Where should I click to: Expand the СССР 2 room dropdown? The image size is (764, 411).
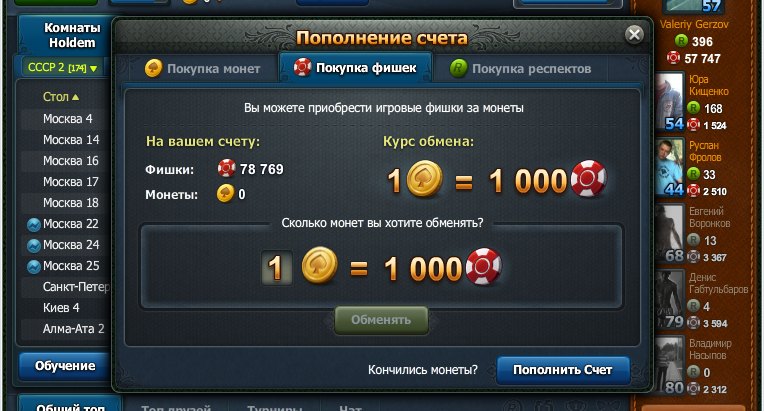click(x=62, y=68)
